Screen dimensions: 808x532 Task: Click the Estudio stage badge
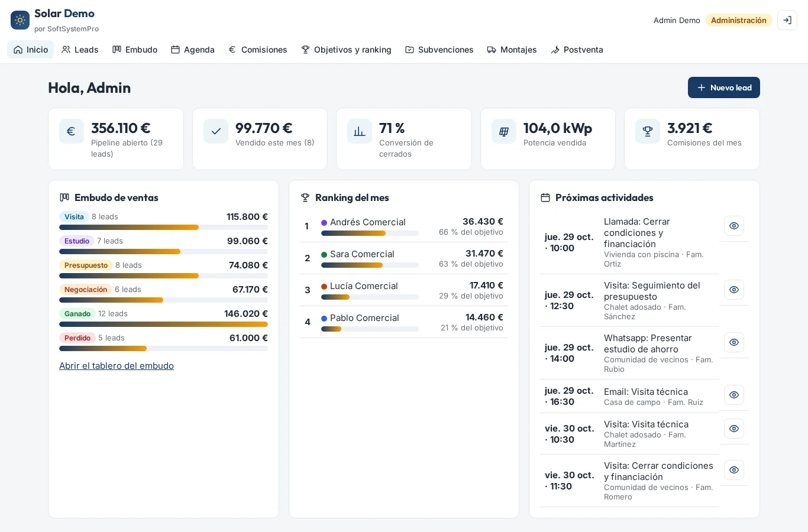pos(77,241)
